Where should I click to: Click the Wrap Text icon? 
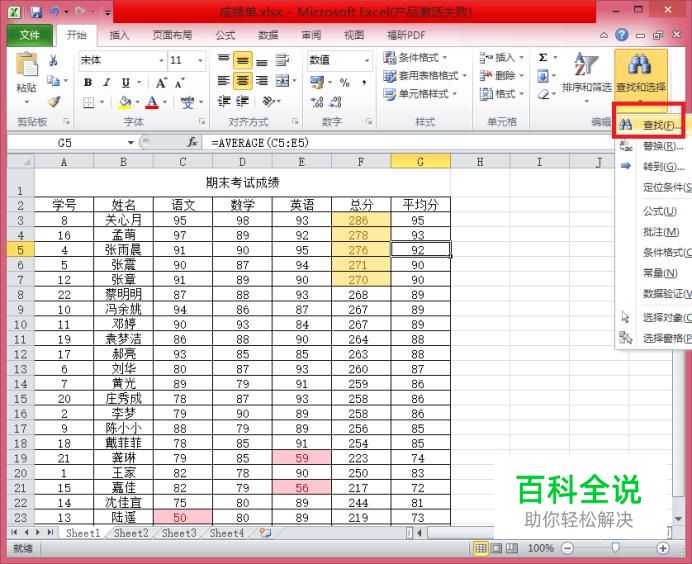[282, 60]
